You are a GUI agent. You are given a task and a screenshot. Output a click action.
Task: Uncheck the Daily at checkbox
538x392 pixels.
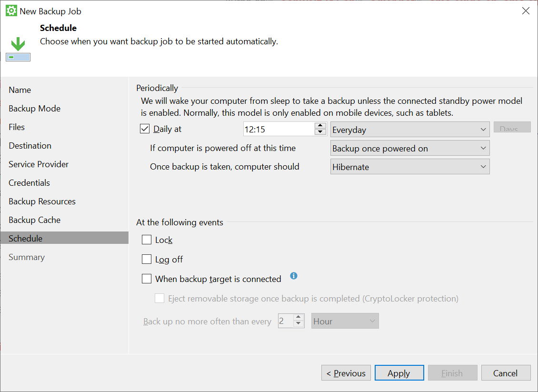pos(145,129)
